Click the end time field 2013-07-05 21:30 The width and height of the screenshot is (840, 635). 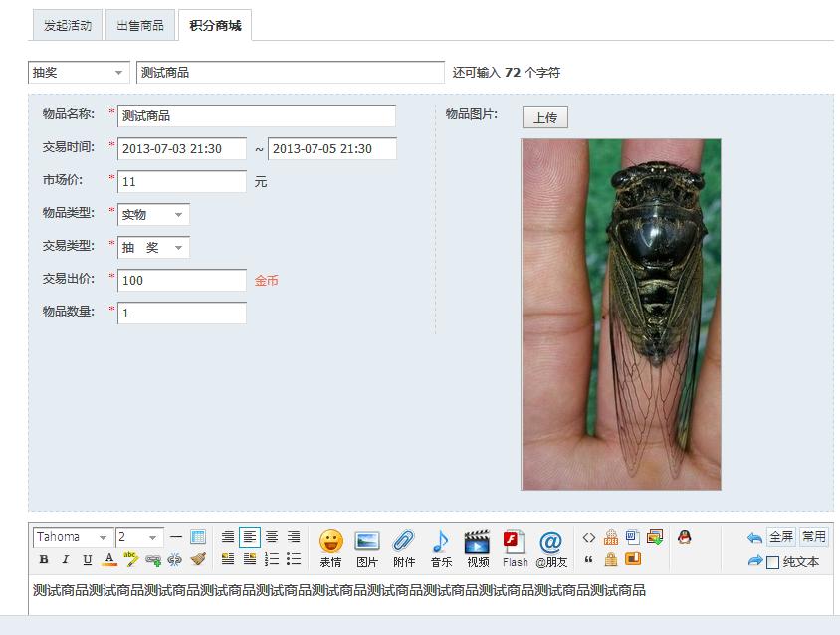332,148
